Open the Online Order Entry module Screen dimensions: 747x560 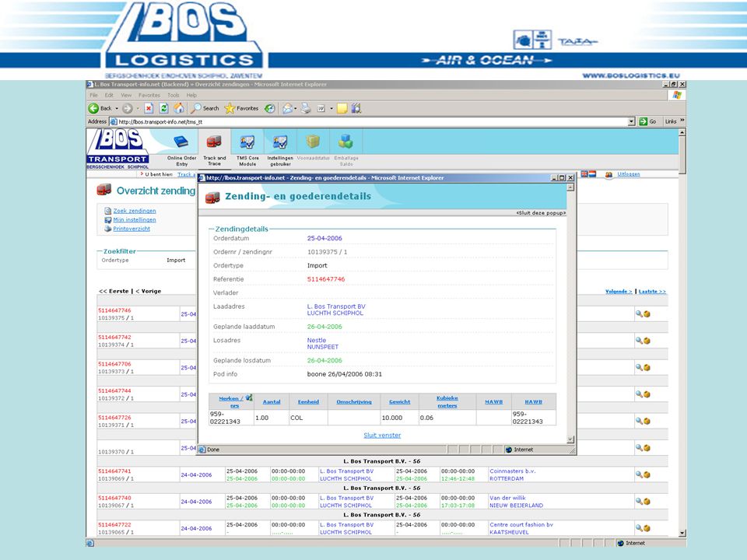tap(181, 149)
